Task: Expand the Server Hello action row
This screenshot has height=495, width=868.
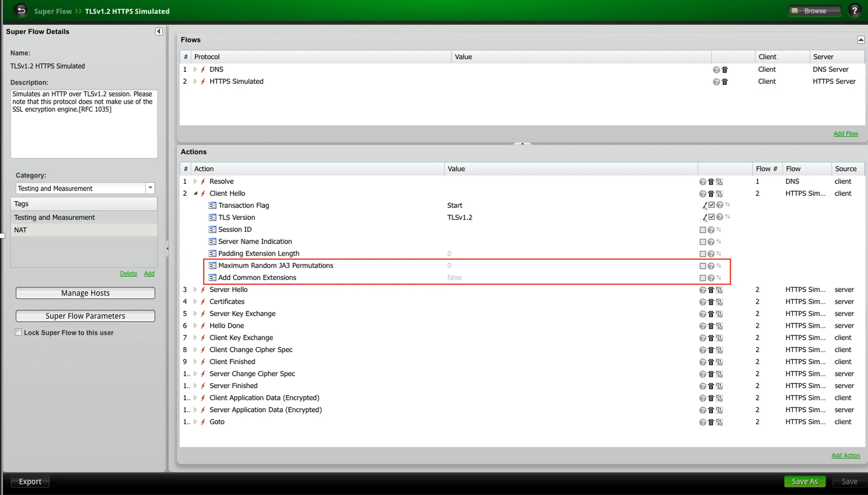Action: pyautogui.click(x=196, y=289)
